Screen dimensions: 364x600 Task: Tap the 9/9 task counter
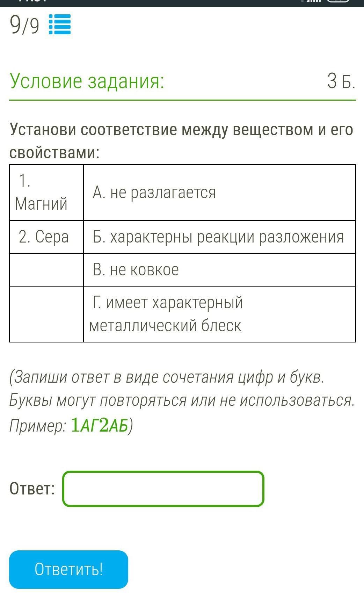[24, 25]
